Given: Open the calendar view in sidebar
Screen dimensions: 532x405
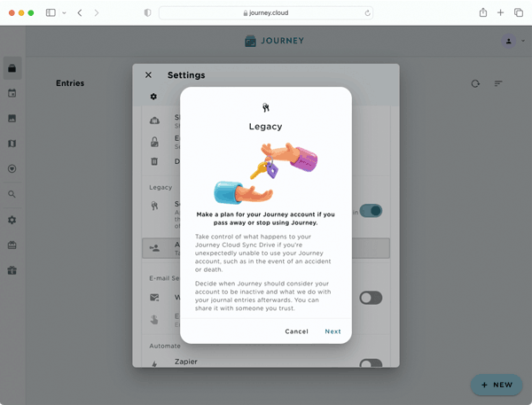Looking at the screenshot, I should pyautogui.click(x=12, y=93).
